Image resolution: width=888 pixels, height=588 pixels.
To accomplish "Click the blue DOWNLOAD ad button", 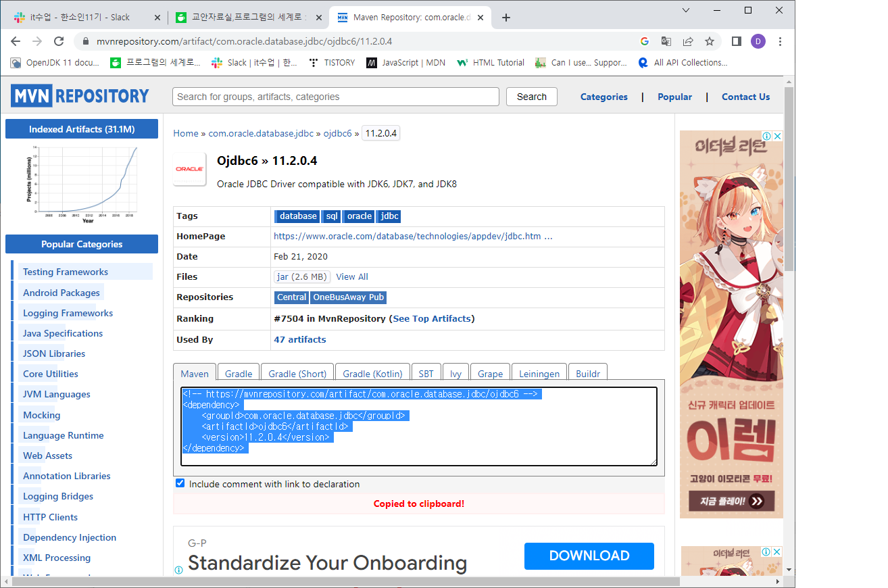I will tap(589, 556).
